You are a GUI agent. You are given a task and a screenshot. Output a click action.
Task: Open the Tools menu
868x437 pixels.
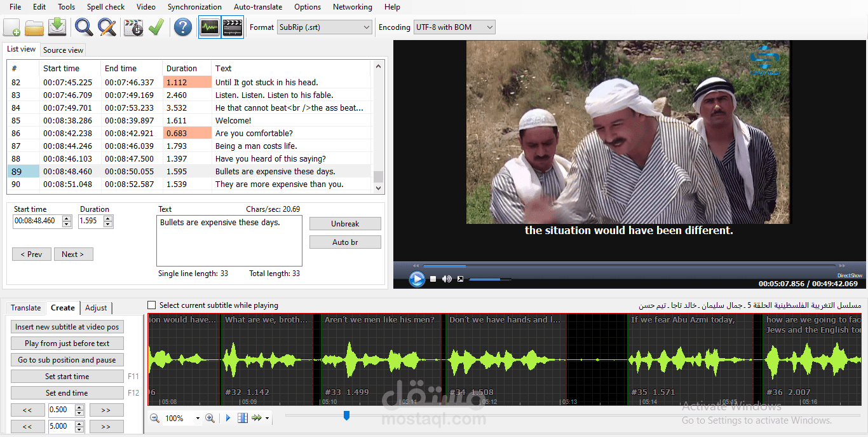click(x=66, y=7)
